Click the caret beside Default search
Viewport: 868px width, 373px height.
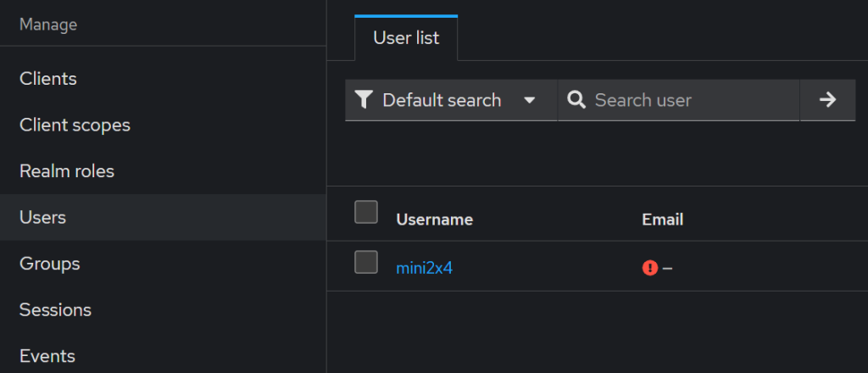pos(530,100)
